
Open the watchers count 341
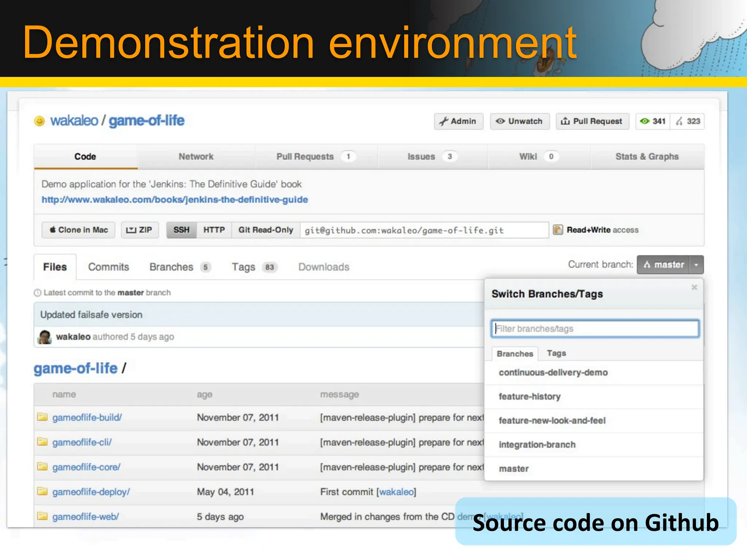[653, 121]
